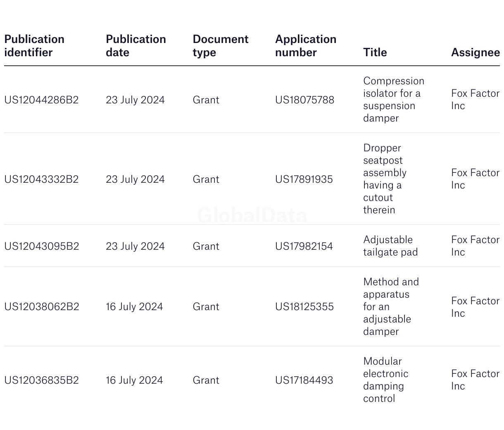Select application number US18075788
Image resolution: width=504 pixels, height=430 pixels.
coord(305,100)
